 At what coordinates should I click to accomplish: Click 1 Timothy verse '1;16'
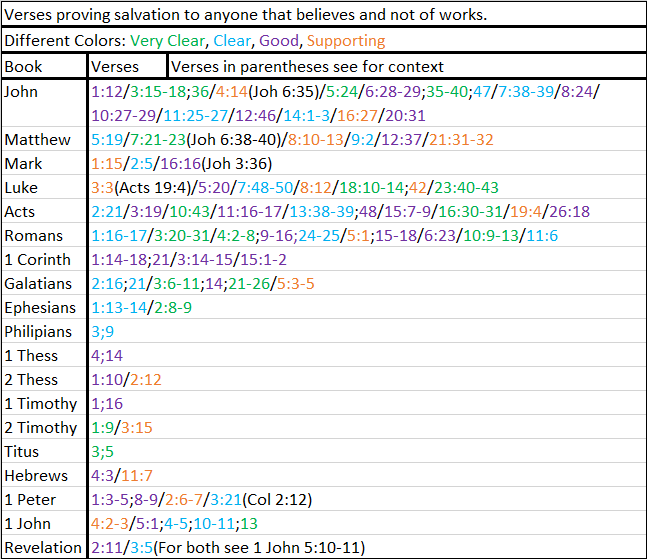pos(107,403)
